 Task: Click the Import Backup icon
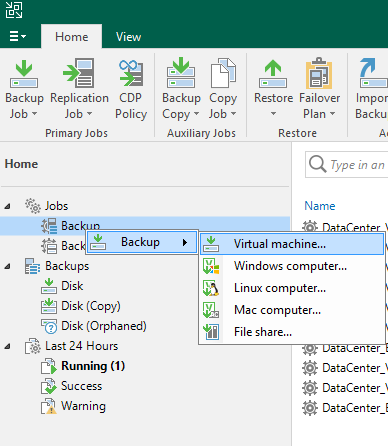(373, 73)
